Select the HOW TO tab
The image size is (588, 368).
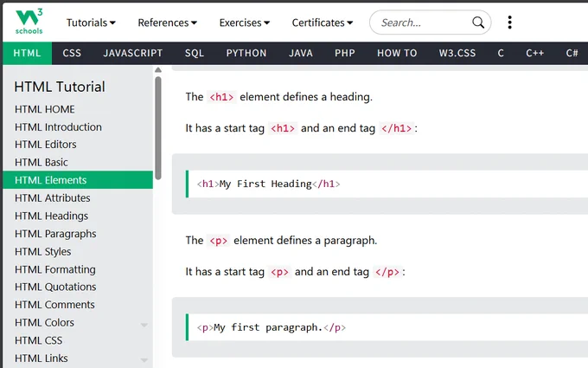click(397, 54)
